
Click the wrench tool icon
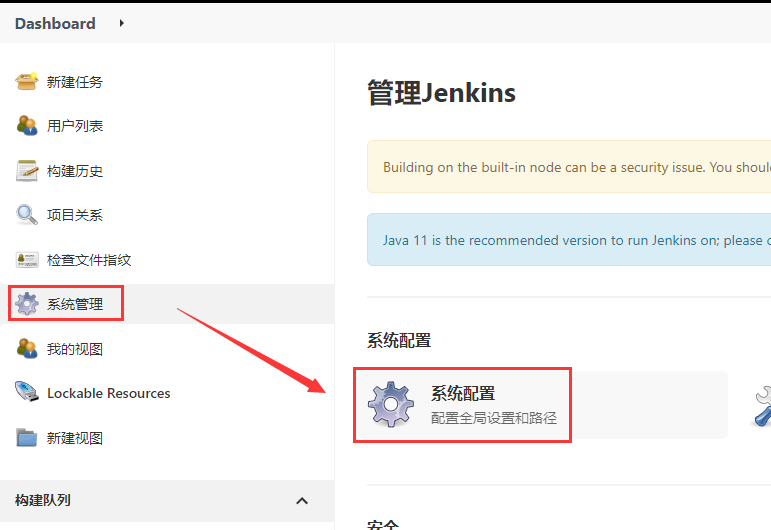click(762, 406)
